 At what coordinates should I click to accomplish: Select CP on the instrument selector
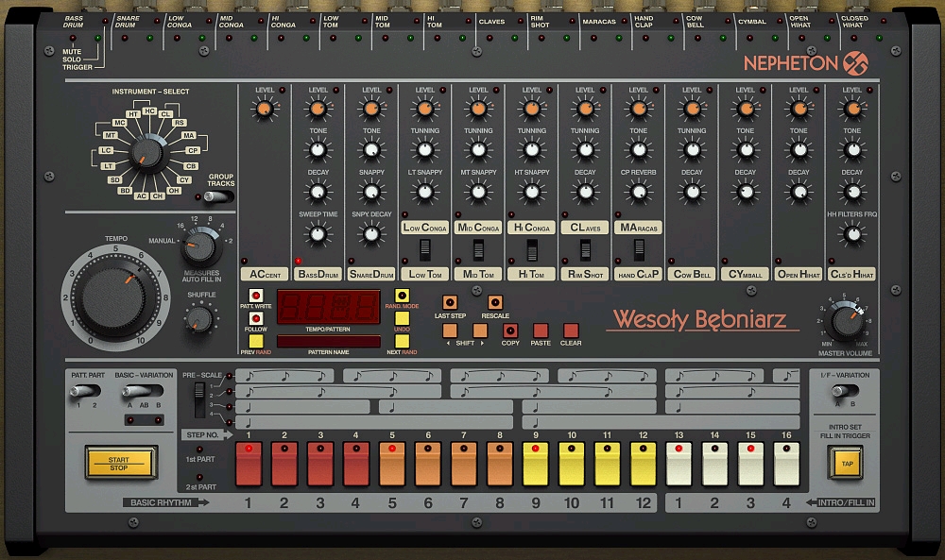click(x=192, y=150)
